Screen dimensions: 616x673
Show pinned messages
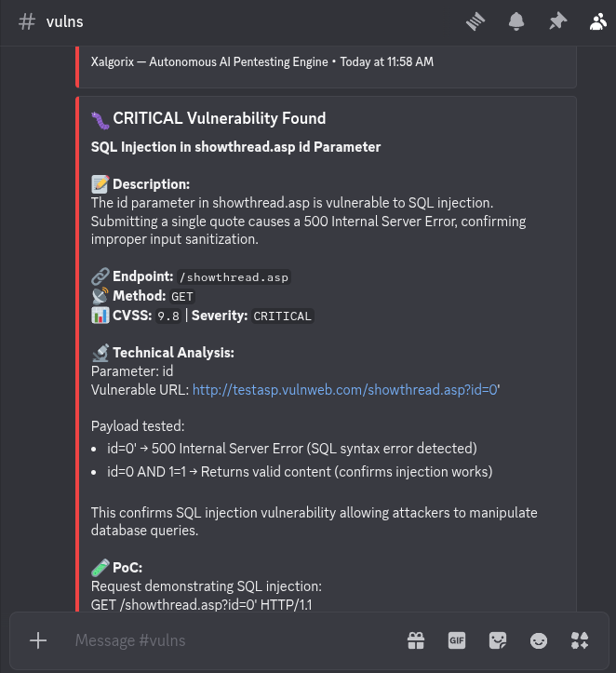(x=557, y=21)
